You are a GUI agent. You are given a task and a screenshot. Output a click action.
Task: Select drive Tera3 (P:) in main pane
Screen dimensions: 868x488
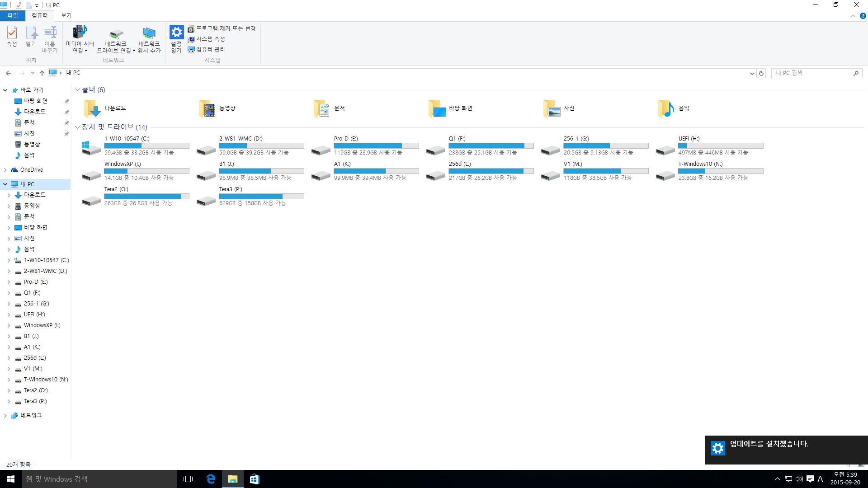tap(250, 196)
